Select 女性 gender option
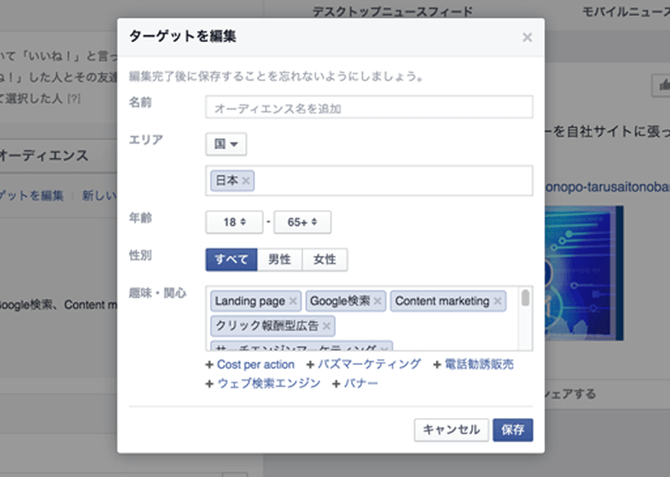The height and width of the screenshot is (477, 670). [x=324, y=259]
